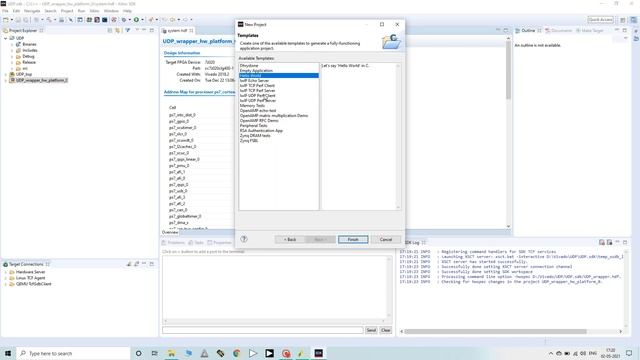Screen dimensions: 640x360
Task: Select lwIP TCP Perf Server template
Action: (279, 91)
